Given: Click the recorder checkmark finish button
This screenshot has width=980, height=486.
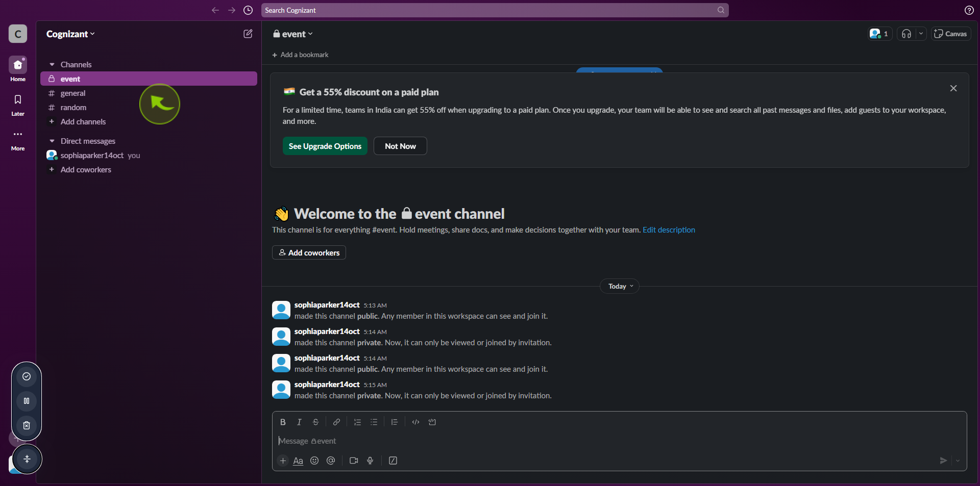Looking at the screenshot, I should click(x=27, y=377).
